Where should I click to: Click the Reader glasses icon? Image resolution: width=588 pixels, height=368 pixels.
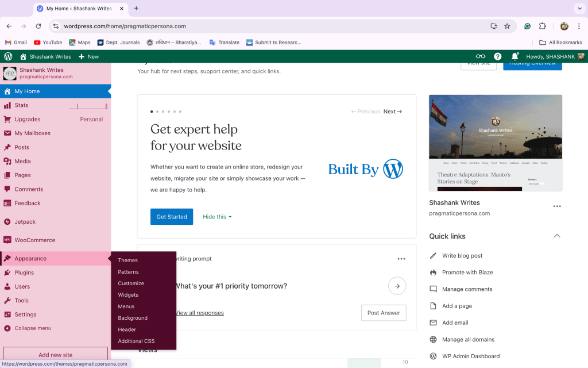click(481, 56)
